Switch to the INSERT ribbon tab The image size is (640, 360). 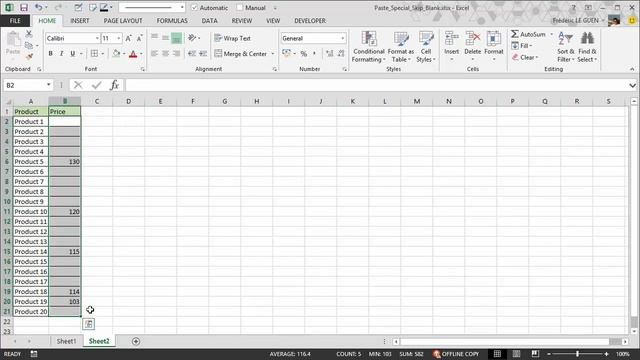pos(80,20)
